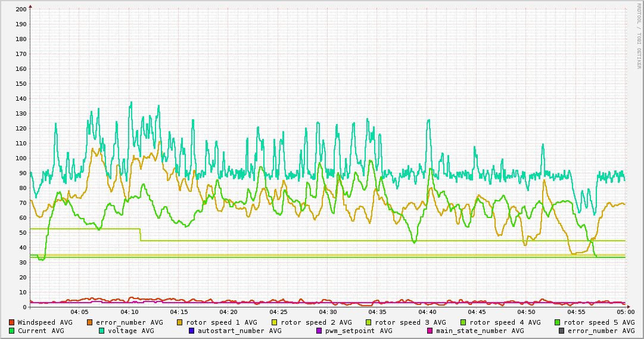Image resolution: width=644 pixels, height=339 pixels.
Task: Select the 04:40 time axis label
Action: pyautogui.click(x=428, y=312)
